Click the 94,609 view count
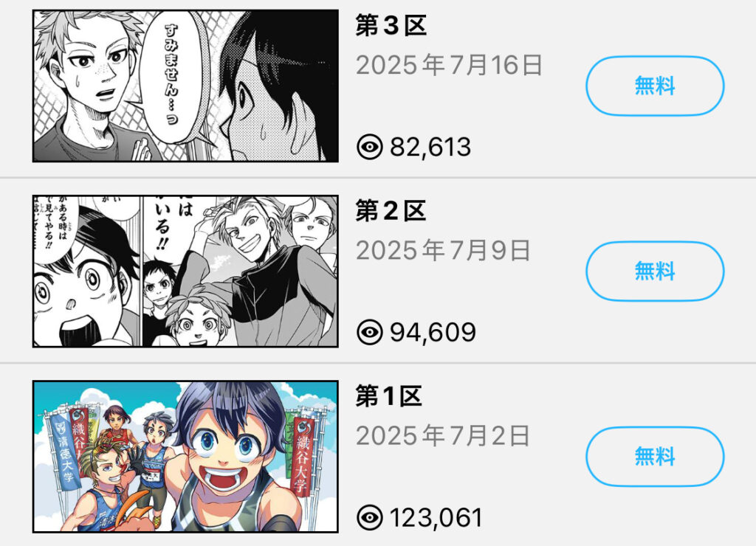The image size is (756, 546). pos(433,333)
